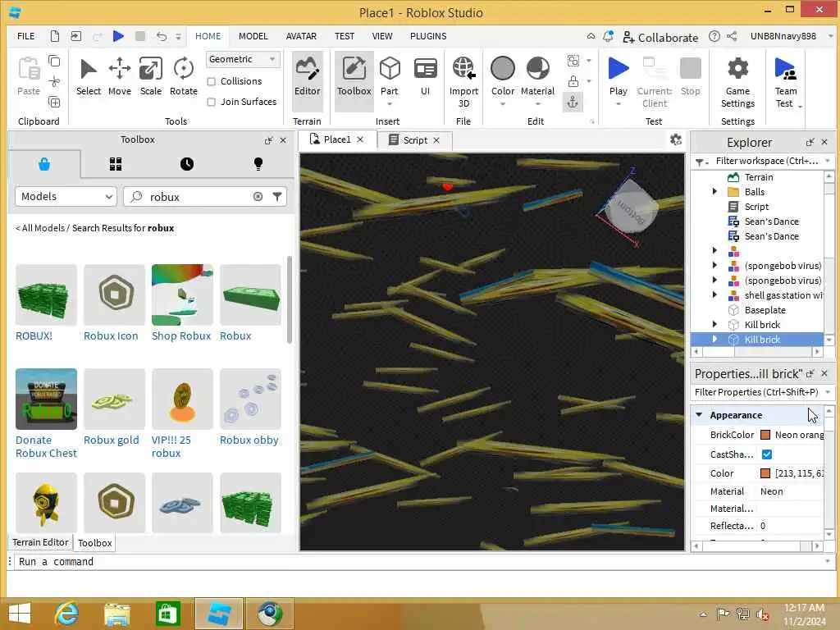The width and height of the screenshot is (840, 630).
Task: Open the UI insert button
Action: pos(426,76)
